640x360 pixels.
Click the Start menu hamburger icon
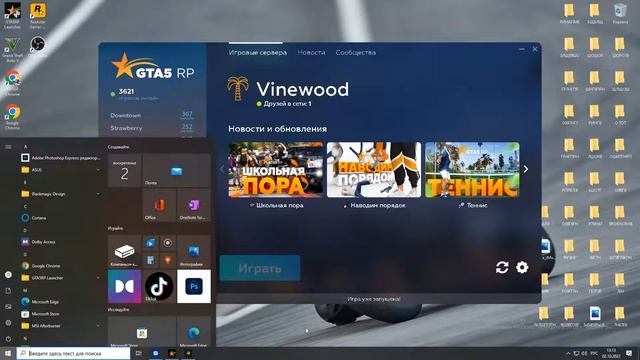point(8,147)
